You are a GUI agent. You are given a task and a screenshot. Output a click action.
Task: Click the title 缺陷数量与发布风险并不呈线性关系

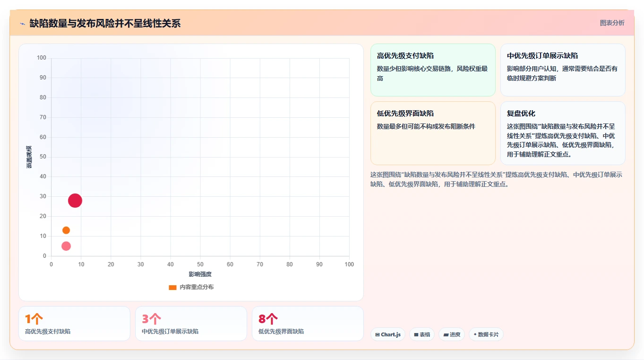[105, 24]
